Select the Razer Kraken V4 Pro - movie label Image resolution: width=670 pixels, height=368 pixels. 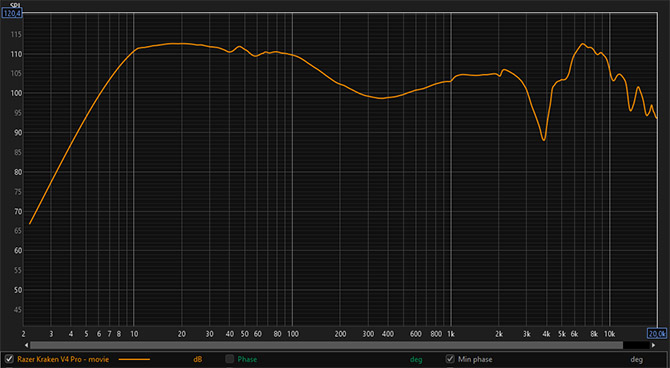click(x=63, y=359)
